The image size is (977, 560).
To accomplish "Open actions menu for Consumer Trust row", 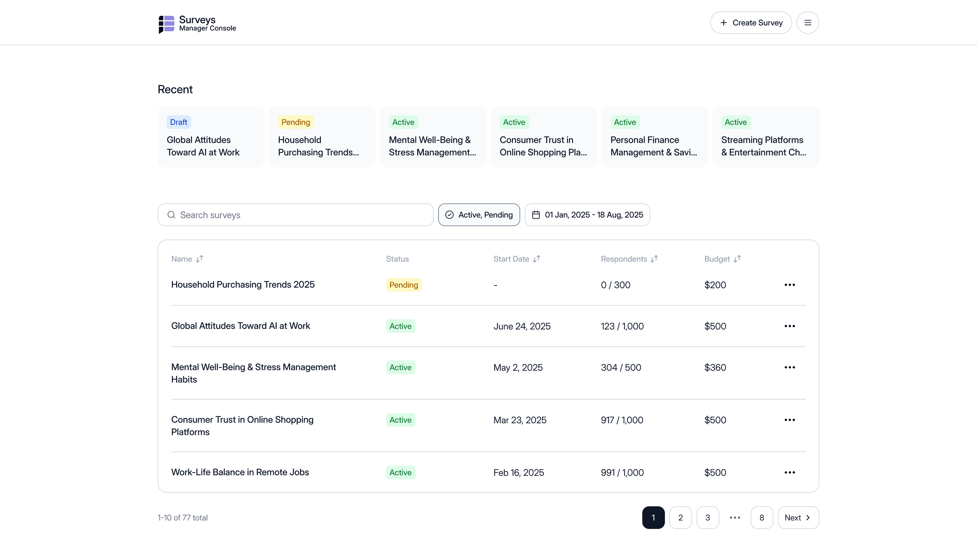I will [789, 420].
